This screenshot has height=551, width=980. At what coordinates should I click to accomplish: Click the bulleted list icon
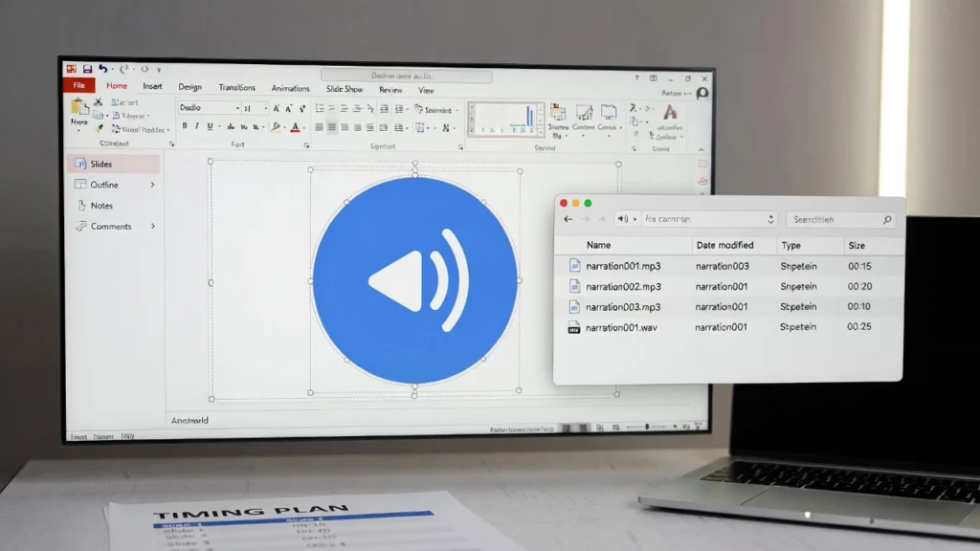320,109
